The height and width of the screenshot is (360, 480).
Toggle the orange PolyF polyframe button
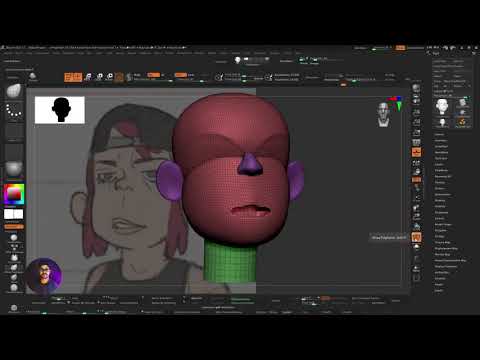click(416, 237)
